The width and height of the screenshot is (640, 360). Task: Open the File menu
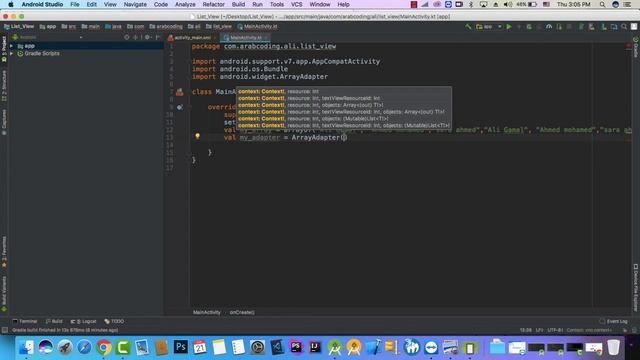[75, 4]
